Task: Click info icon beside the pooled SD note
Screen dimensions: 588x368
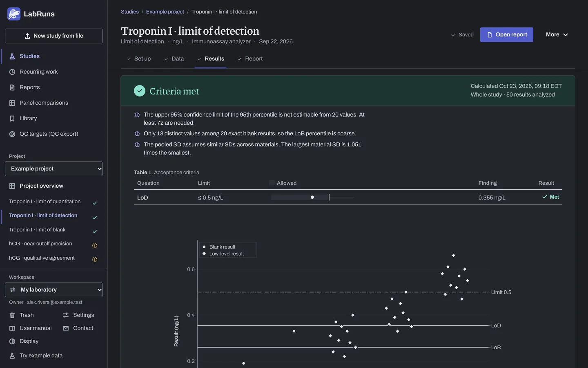Action: (x=137, y=145)
